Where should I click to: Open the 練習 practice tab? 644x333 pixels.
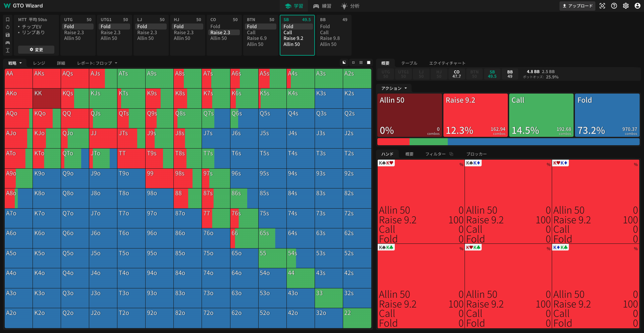pos(322,6)
